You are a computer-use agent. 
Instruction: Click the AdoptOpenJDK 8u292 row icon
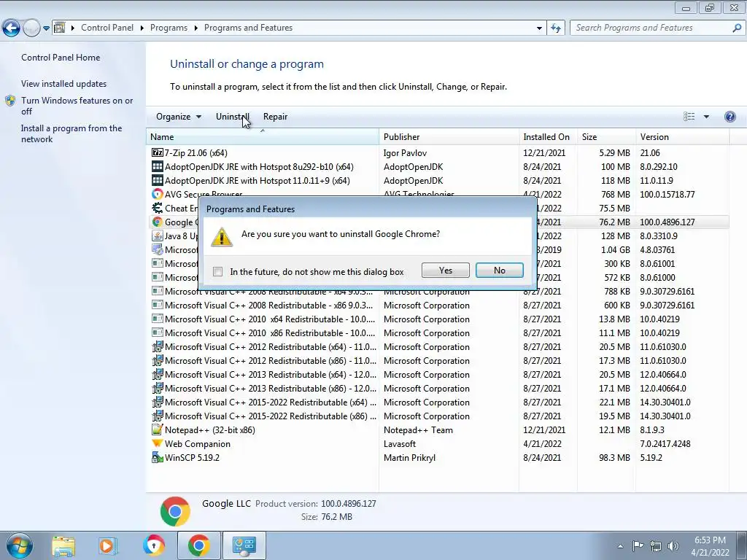click(x=158, y=167)
